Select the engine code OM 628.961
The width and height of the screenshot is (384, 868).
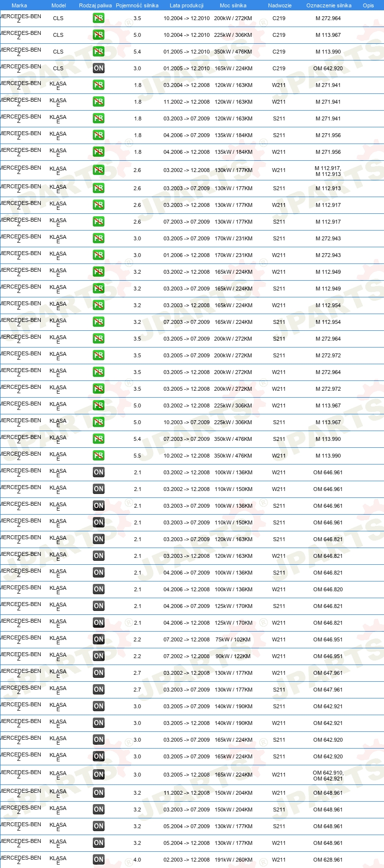click(x=328, y=860)
